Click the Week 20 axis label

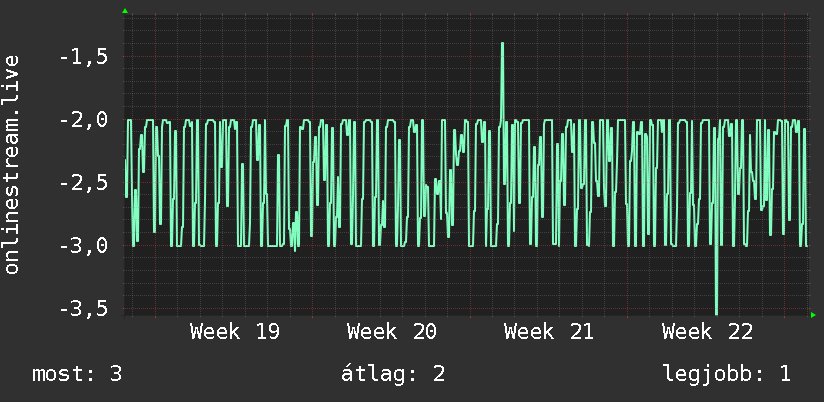coord(392,332)
